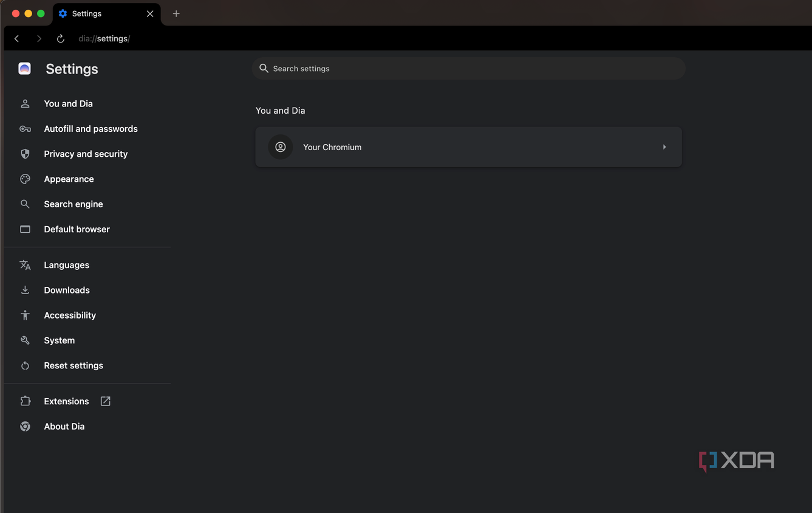Reload the page with the refresh icon
812x513 pixels.
click(x=61, y=39)
